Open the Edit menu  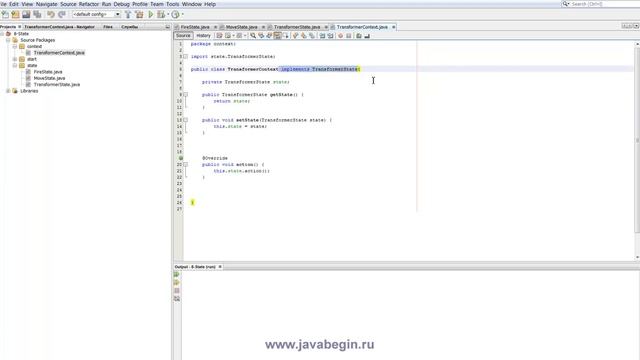14,4
